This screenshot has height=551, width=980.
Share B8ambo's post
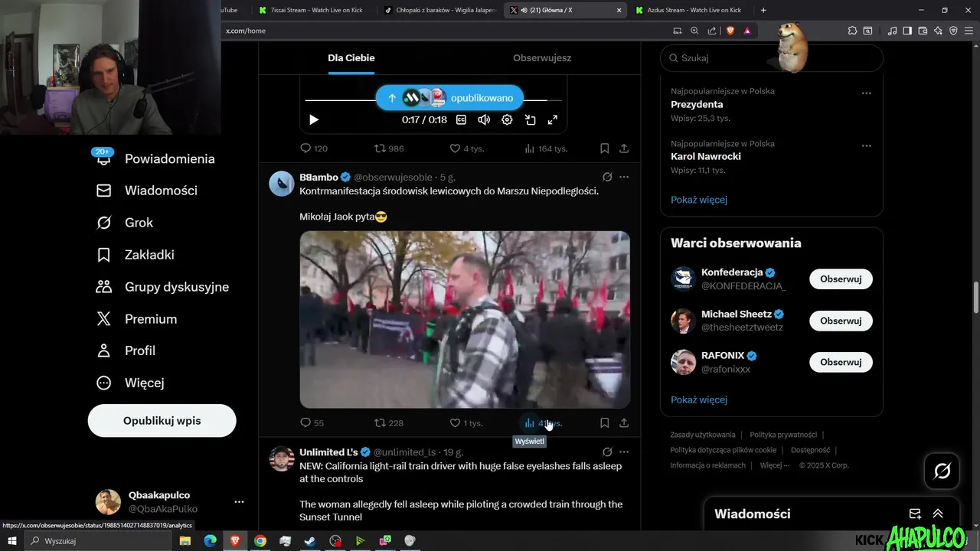(624, 422)
